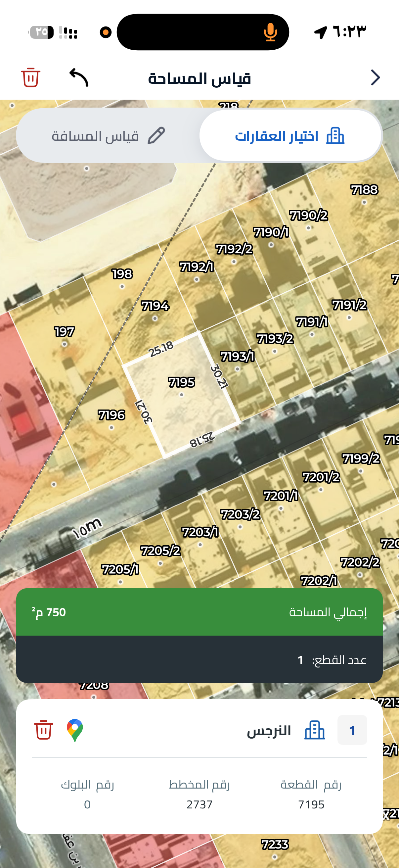The image size is (399, 868).
Task: Select parcel 7190/1 on the map
Action: [271, 232]
